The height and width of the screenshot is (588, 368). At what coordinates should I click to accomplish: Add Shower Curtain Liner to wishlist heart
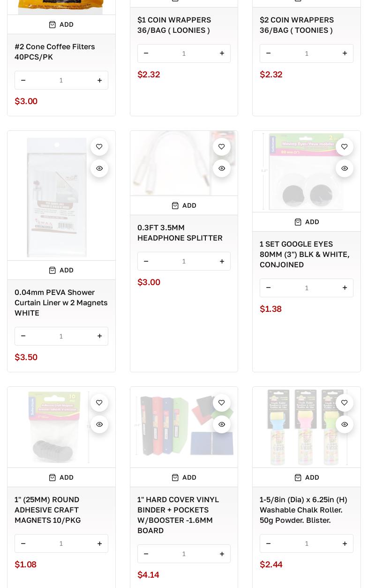coord(99,147)
